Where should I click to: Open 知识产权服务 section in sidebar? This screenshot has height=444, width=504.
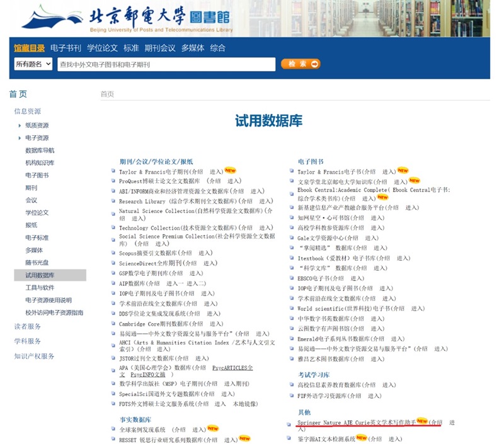(x=34, y=356)
